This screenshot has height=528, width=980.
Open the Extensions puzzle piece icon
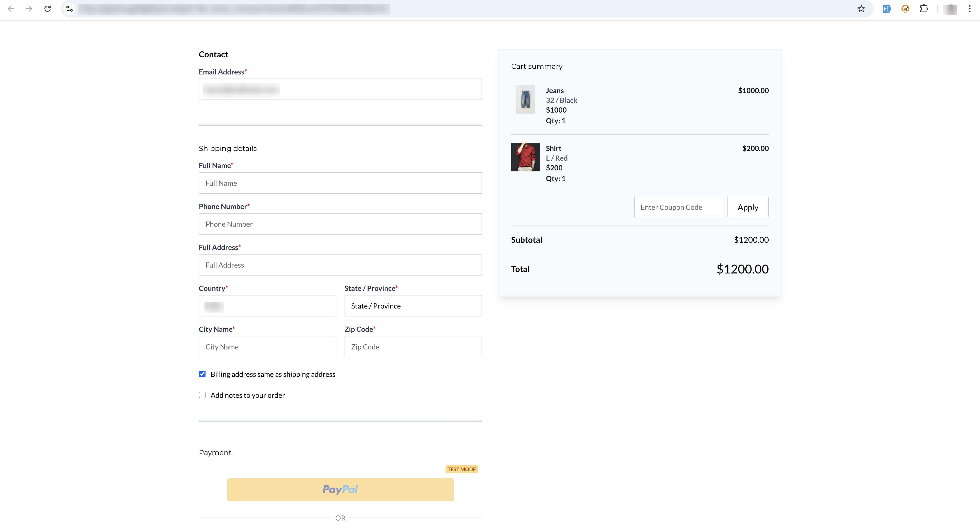point(924,8)
